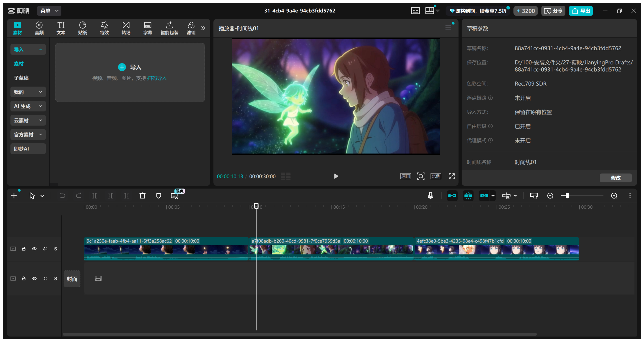Open the Transitions (转场) panel

tap(126, 28)
